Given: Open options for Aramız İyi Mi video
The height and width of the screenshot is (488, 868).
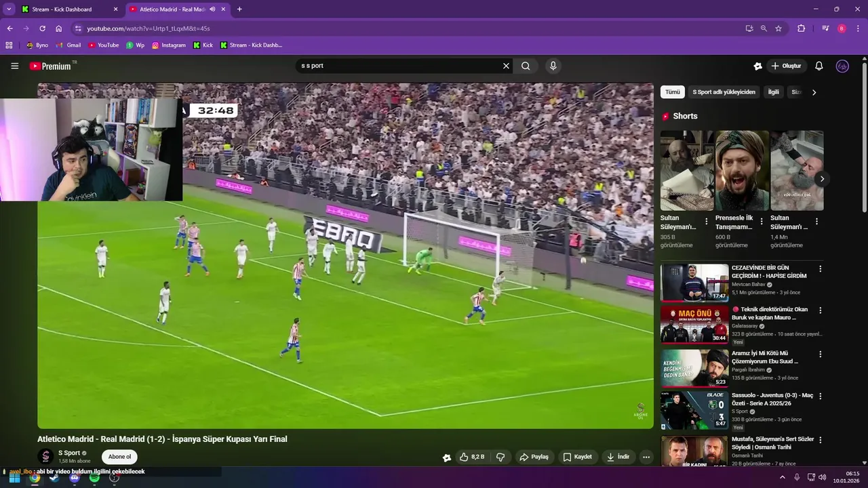Looking at the screenshot, I should (x=820, y=354).
